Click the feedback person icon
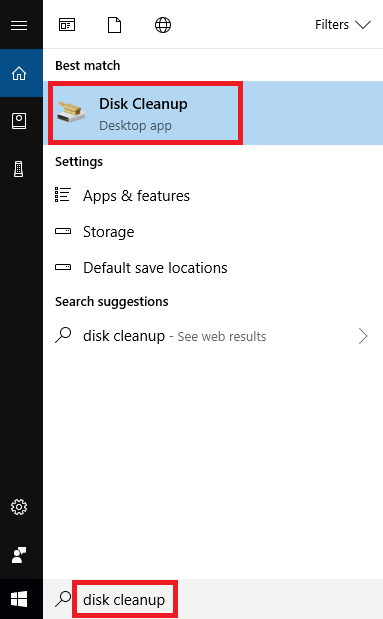Image resolution: width=383 pixels, height=619 pixels. pyautogui.click(x=19, y=555)
